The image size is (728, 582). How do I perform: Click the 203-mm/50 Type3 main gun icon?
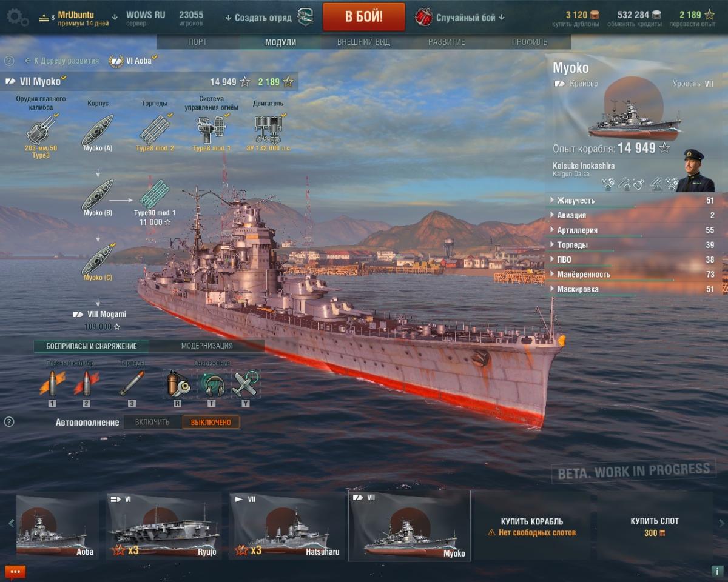41,129
